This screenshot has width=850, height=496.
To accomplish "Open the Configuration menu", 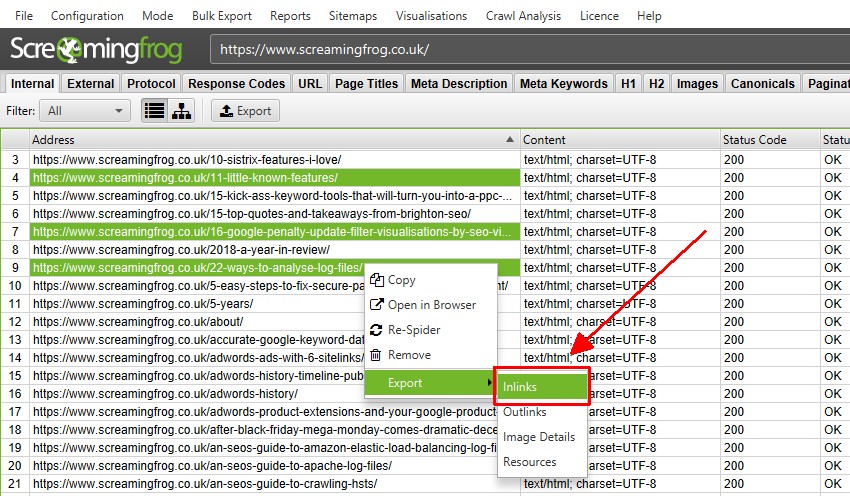I will [x=87, y=16].
